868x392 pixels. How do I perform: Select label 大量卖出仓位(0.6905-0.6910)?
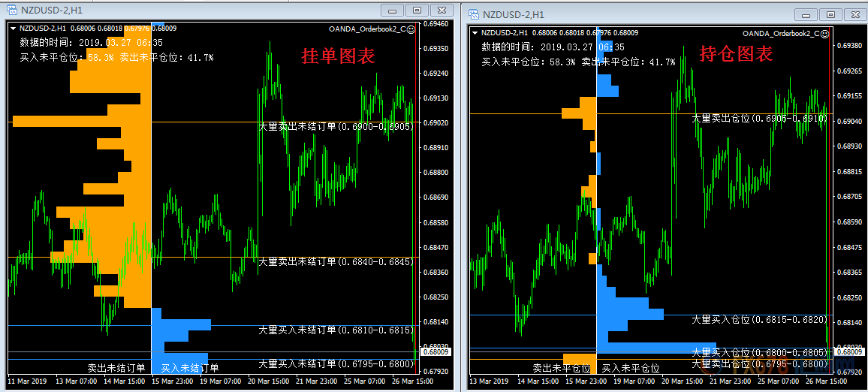coord(760,118)
